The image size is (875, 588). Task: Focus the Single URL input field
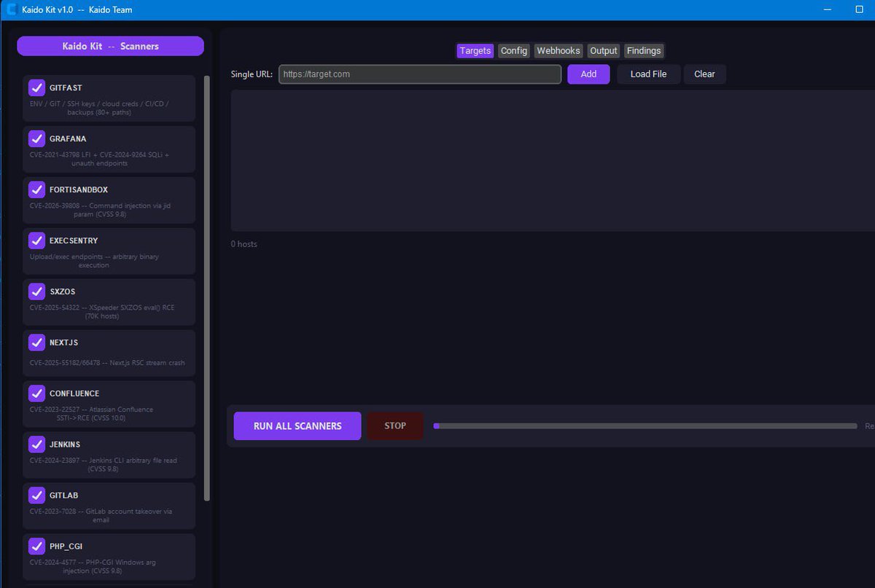point(420,74)
